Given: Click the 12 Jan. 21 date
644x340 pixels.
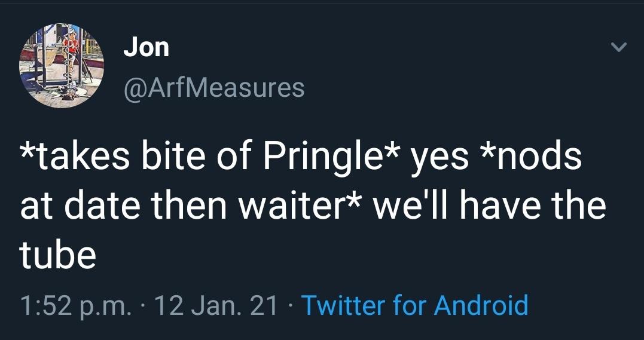Looking at the screenshot, I should click(216, 305).
